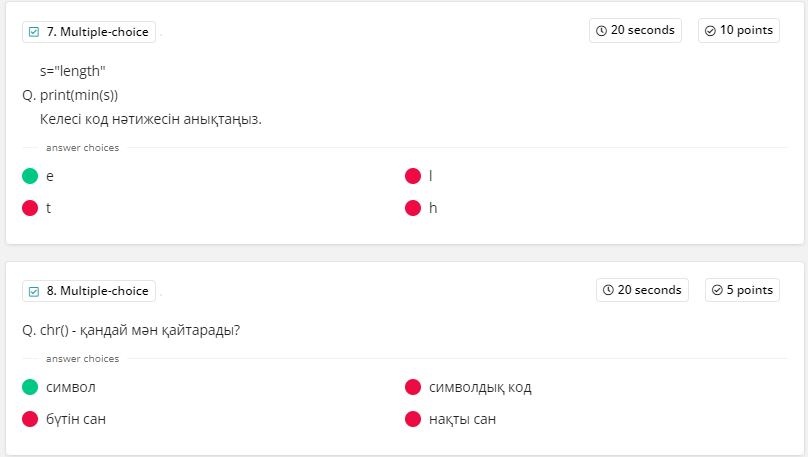Click checkbox icon on question 7 label

coord(34,32)
